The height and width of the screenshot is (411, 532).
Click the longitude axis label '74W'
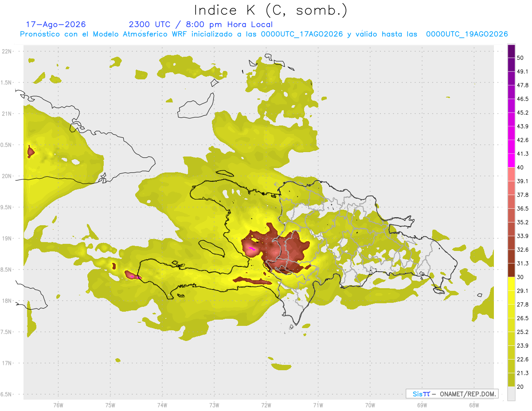coord(162,405)
